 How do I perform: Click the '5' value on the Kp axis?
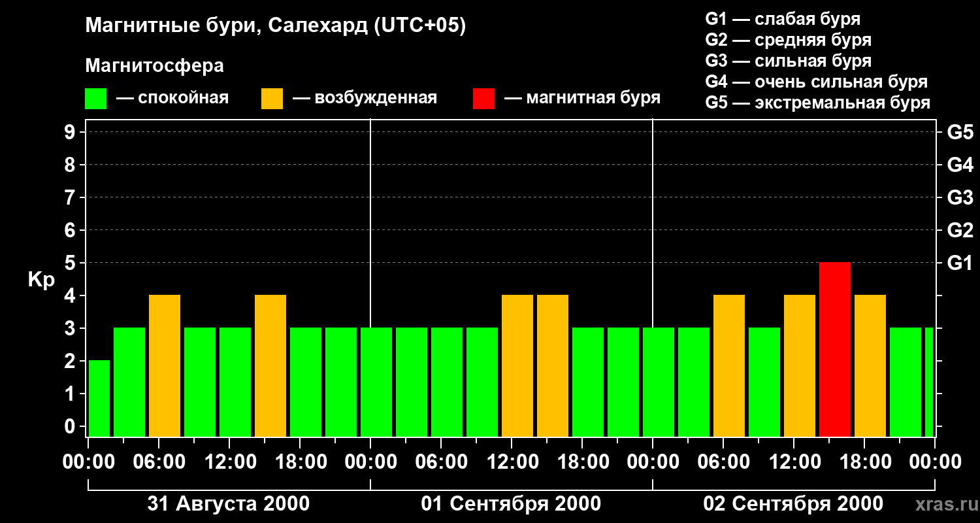pos(71,263)
